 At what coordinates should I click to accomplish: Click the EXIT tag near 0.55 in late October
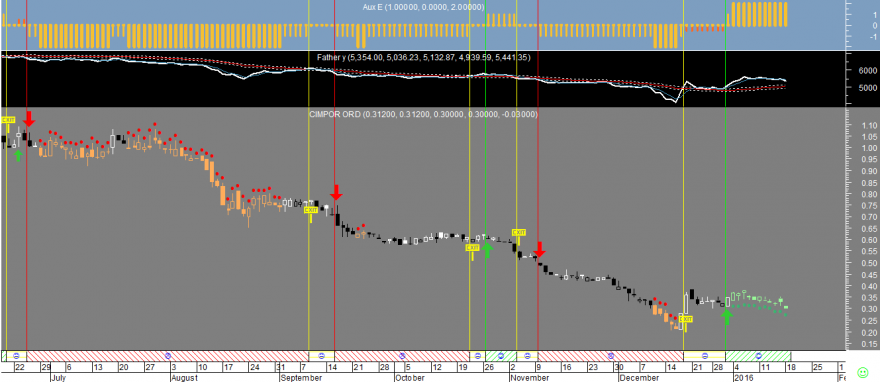click(473, 247)
